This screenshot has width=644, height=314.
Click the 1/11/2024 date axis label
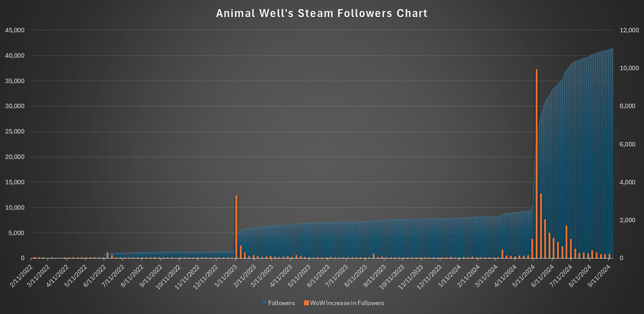[450, 273]
